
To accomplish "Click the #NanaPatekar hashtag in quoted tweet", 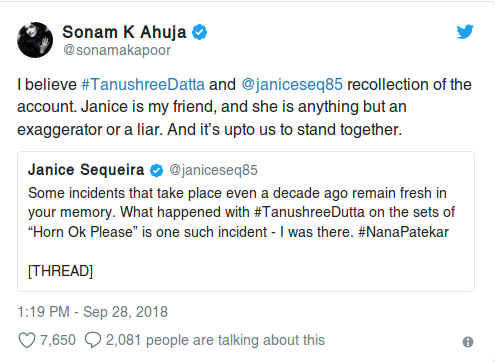I will pos(404,232).
